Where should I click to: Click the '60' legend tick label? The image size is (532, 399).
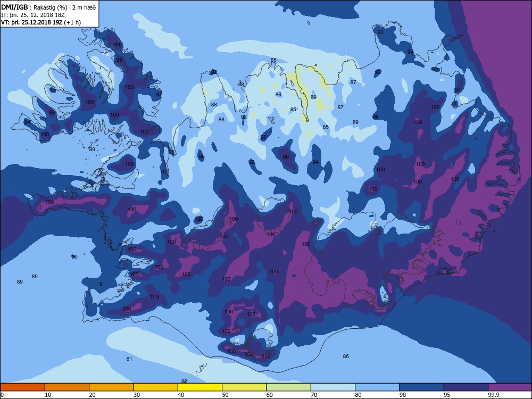pos(270,395)
